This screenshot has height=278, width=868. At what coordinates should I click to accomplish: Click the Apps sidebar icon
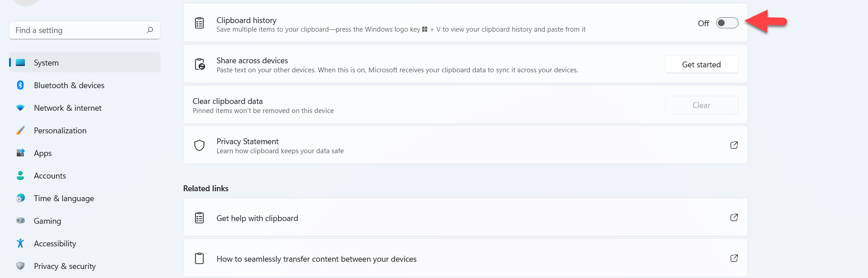coord(20,153)
